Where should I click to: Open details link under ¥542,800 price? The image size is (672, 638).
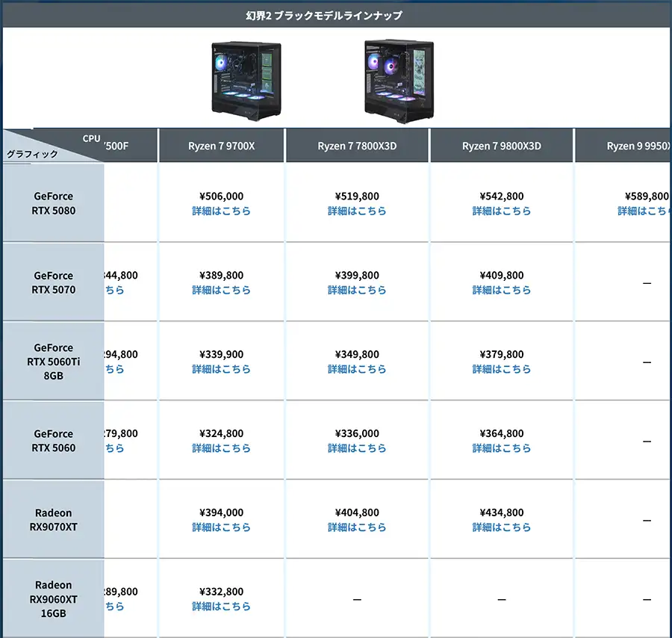502,211
